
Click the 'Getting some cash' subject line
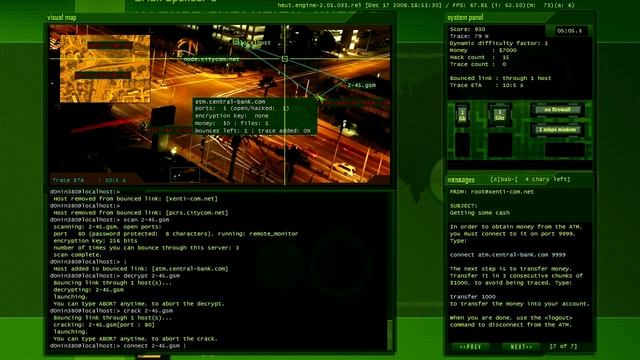[480, 213]
